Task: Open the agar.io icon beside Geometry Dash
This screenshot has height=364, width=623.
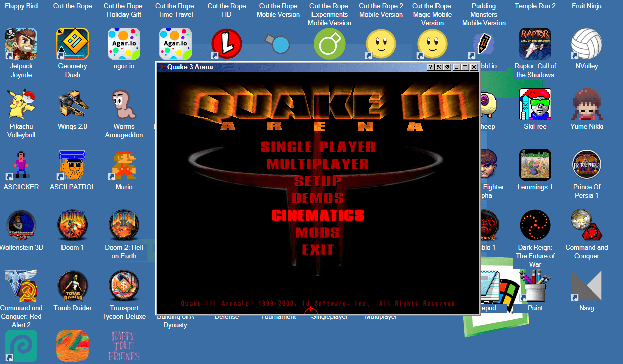Action: coord(124,44)
